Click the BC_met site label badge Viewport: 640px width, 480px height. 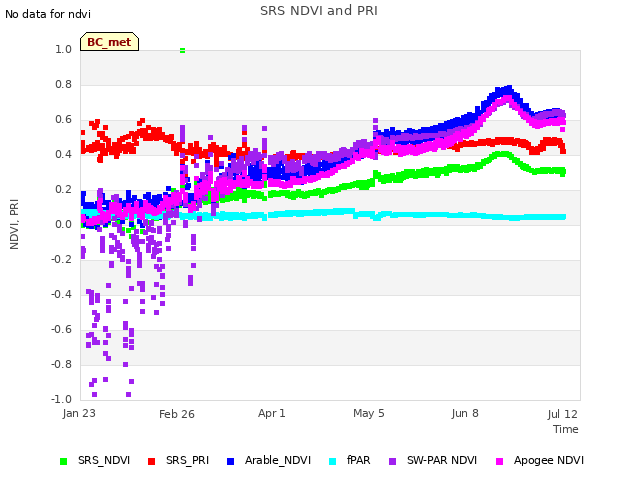click(109, 42)
